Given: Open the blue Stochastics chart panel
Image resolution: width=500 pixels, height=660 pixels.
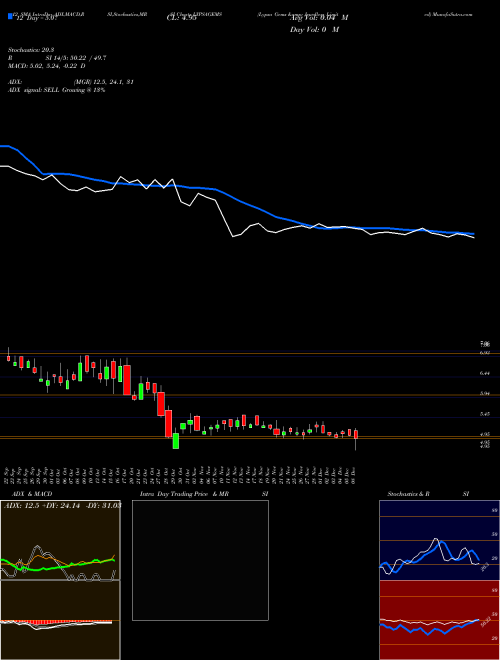Looking at the screenshot, I should (x=439, y=540).
